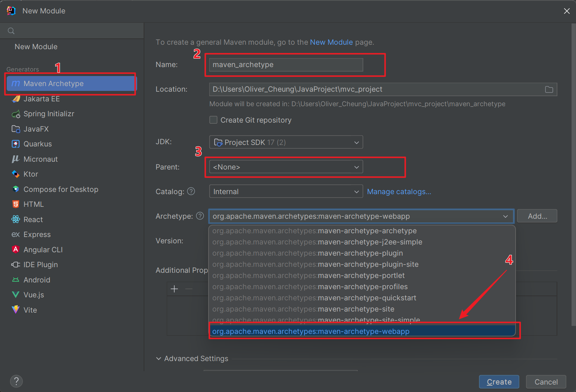Choose the IDE Plugin generator icon
Viewport: 576px width, 392px height.
pos(16,265)
